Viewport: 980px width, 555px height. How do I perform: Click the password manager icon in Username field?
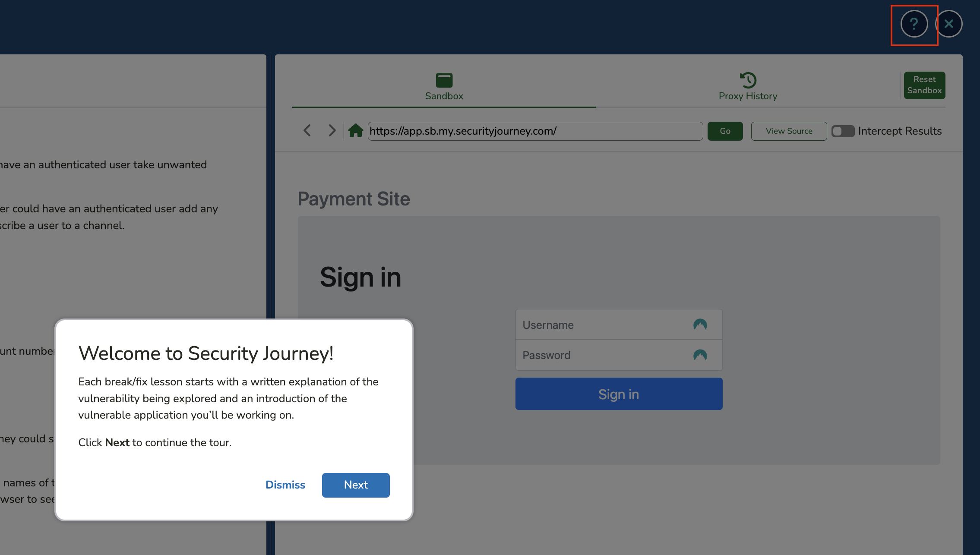pyautogui.click(x=700, y=325)
